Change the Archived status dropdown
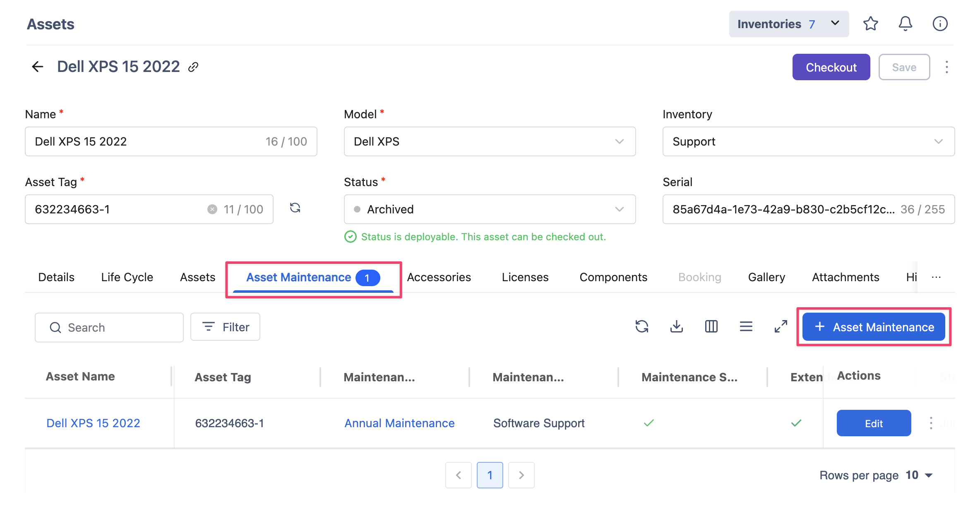This screenshot has width=980, height=507. 490,209
